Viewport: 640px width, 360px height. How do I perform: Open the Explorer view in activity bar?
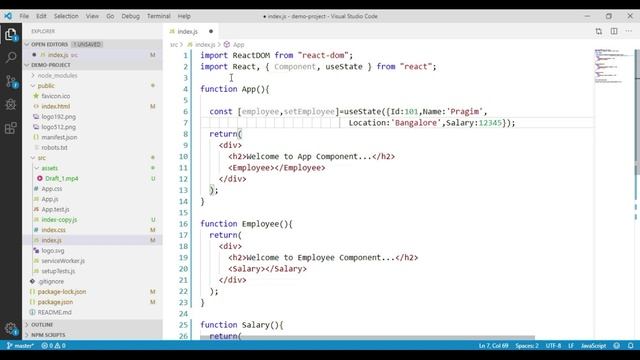tap(11, 34)
